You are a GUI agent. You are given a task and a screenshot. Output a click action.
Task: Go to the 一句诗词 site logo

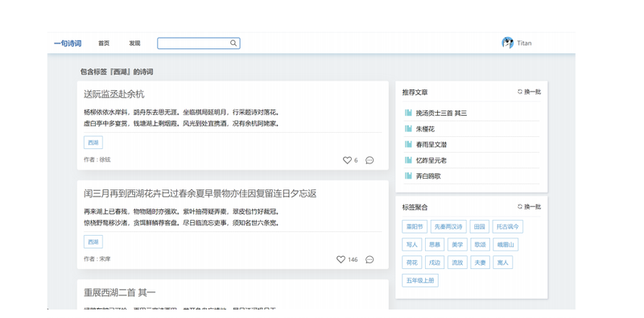68,43
